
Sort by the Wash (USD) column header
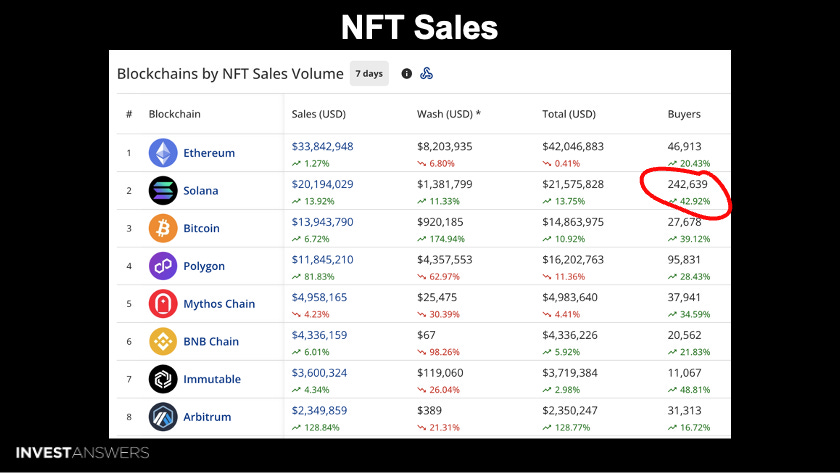[449, 114]
